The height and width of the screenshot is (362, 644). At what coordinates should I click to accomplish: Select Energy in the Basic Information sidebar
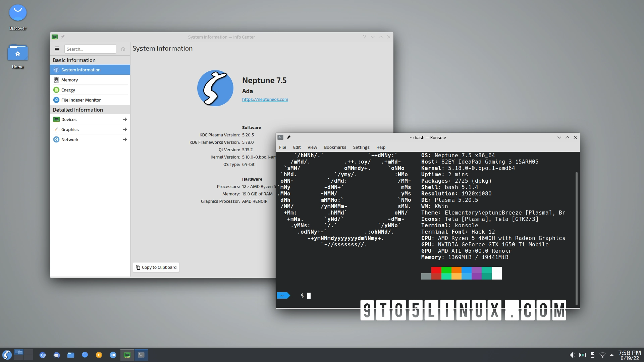click(x=68, y=90)
